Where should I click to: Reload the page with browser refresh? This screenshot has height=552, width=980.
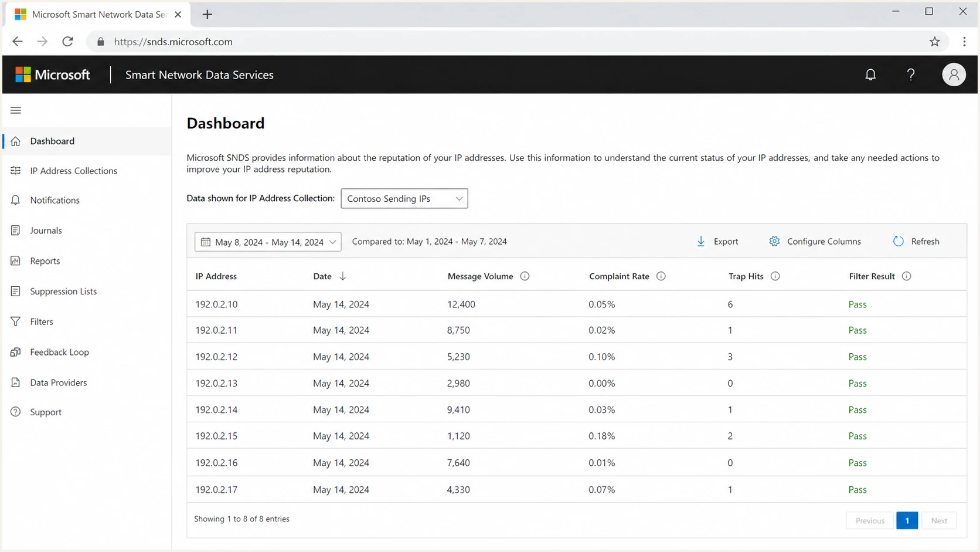(x=68, y=42)
